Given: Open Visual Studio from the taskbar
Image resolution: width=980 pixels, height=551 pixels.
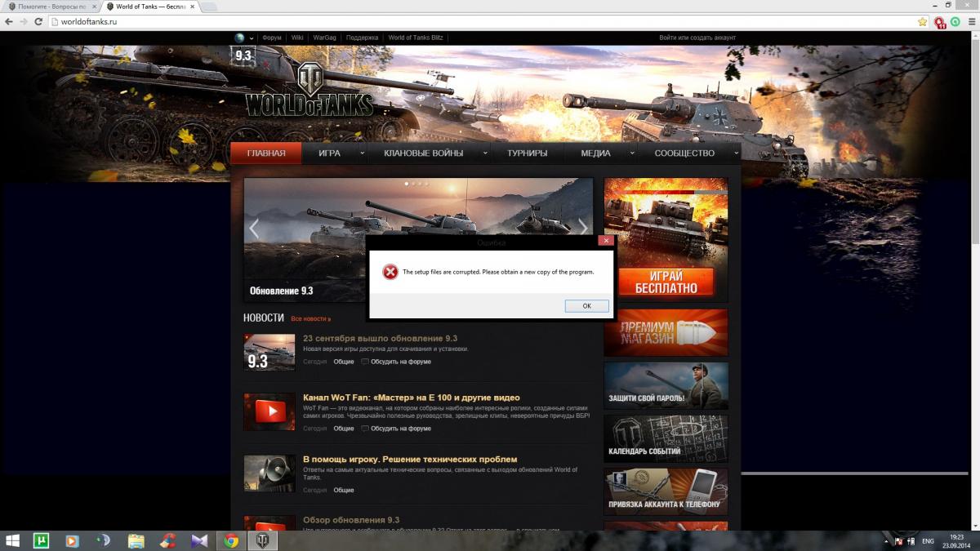Looking at the screenshot, I should 199,540.
